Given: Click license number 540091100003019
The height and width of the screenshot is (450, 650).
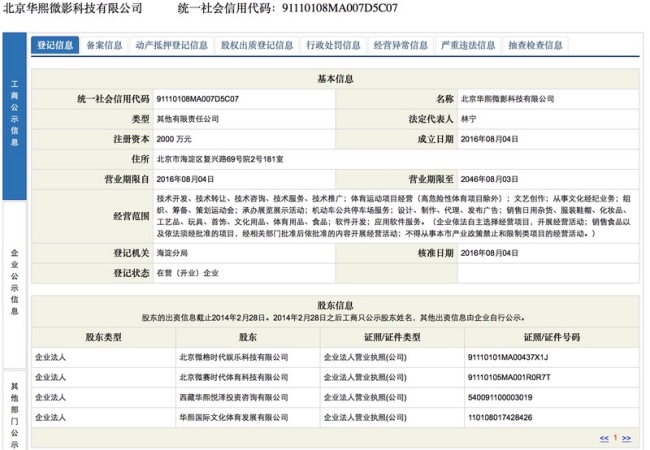Looking at the screenshot, I should pyautogui.click(x=500, y=397).
